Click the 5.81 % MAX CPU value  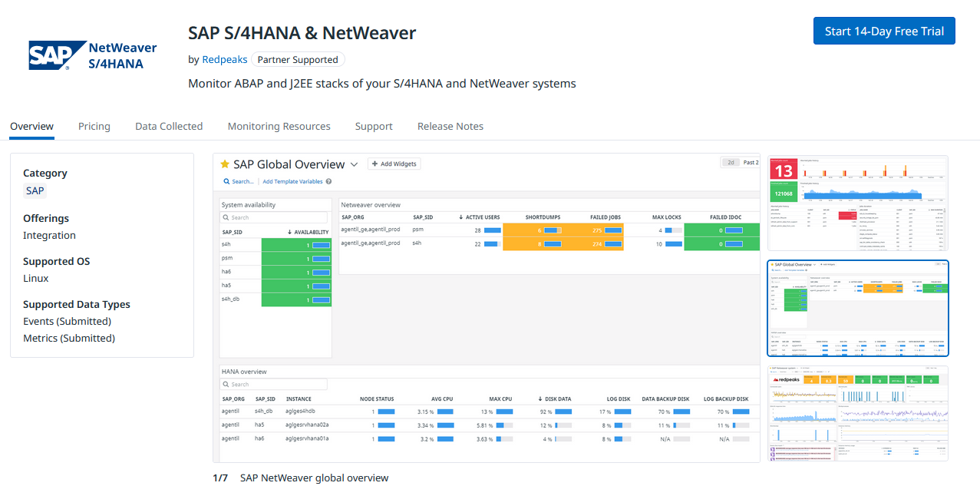[x=484, y=425]
